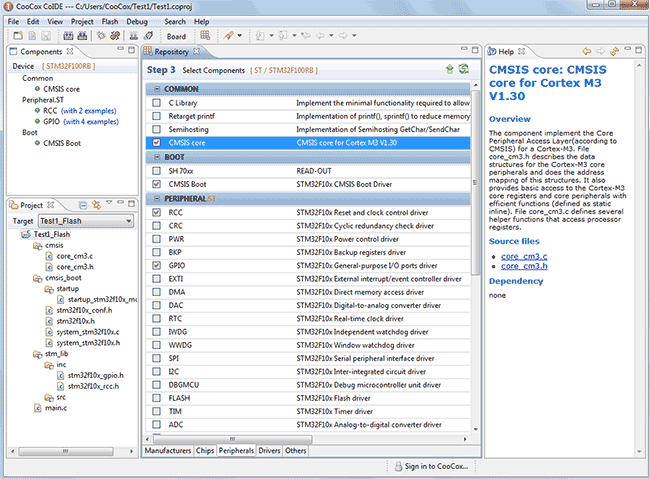Screen dimensions: 650x479
Task: Click the Download code to flash icon
Action: click(x=133, y=36)
